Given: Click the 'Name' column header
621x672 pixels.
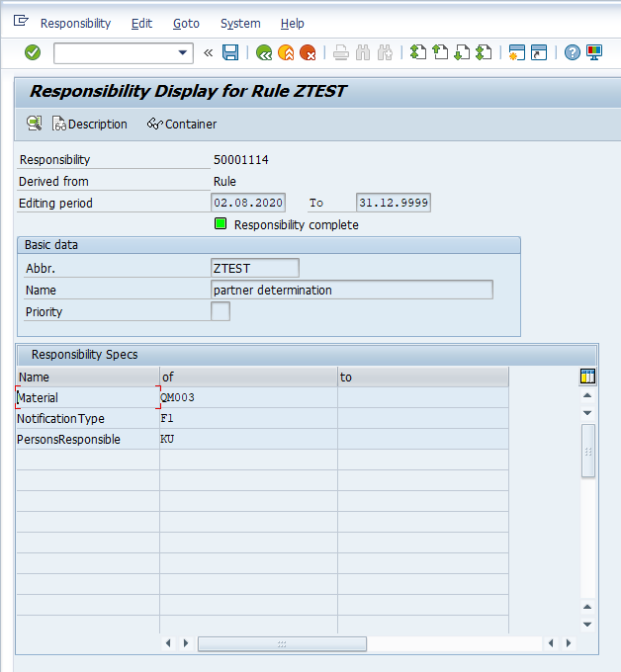Looking at the screenshot, I should [x=88, y=378].
